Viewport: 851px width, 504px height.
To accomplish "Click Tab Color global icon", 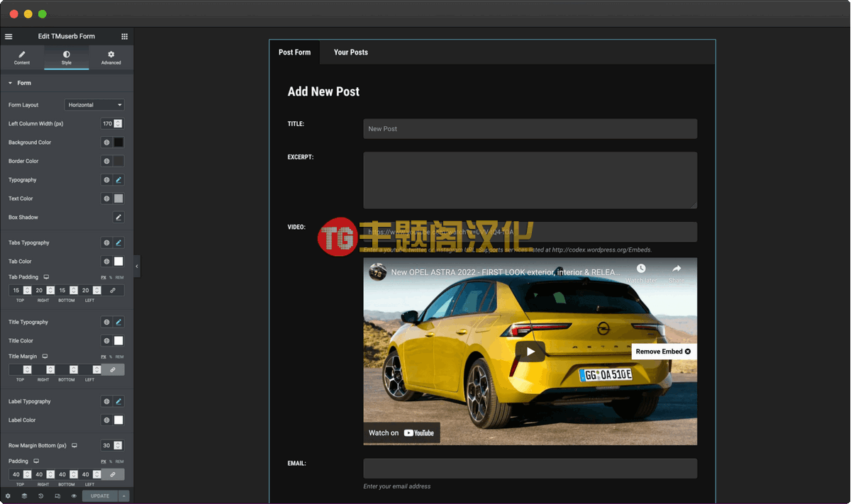I will click(106, 262).
